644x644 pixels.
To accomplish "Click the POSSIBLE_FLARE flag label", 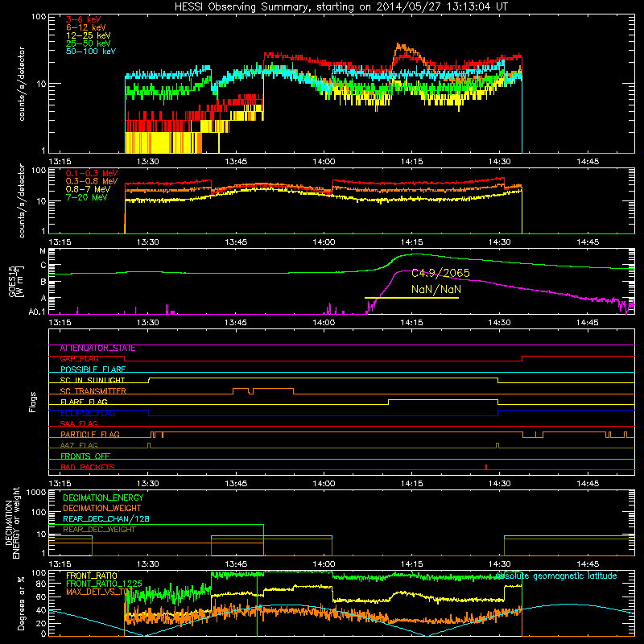I will point(93,369).
